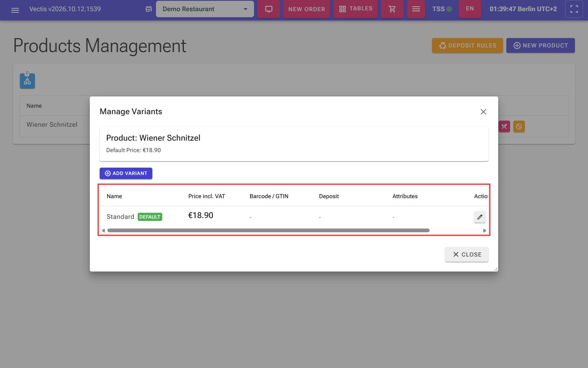Click the €18.90 price cell

201,215
